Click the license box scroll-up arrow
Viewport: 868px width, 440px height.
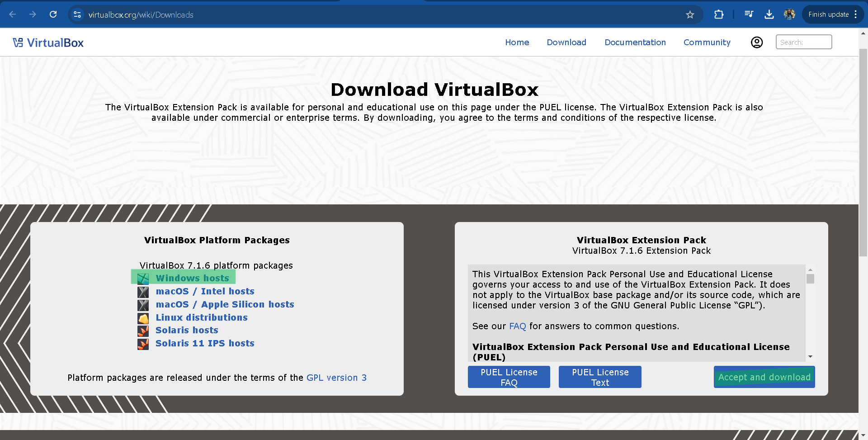tap(810, 270)
